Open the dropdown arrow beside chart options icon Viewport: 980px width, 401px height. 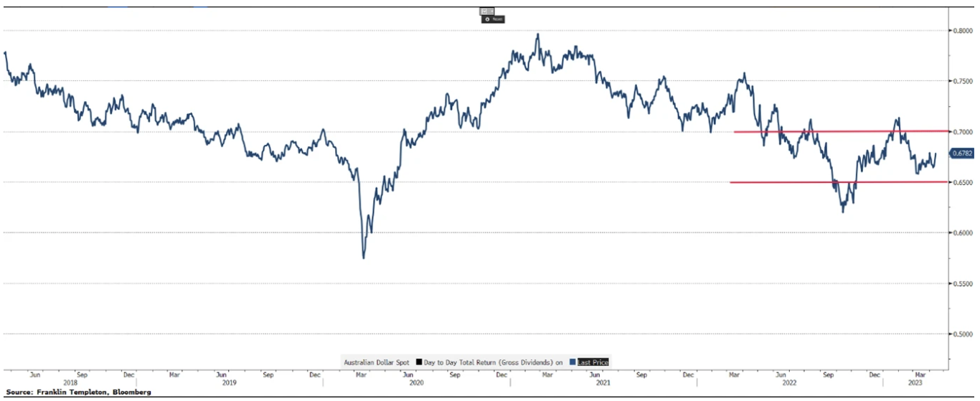491,11
